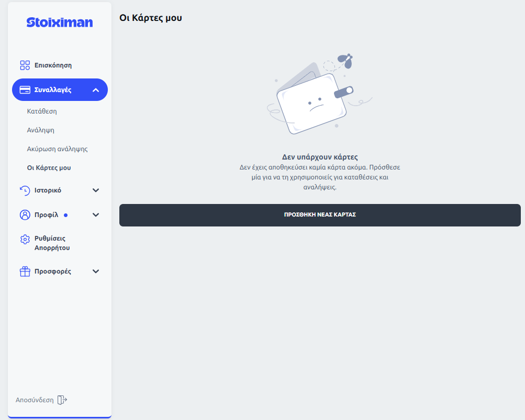Go to Ακύρωση ανάληψης
This screenshot has width=525, height=420.
coord(57,149)
